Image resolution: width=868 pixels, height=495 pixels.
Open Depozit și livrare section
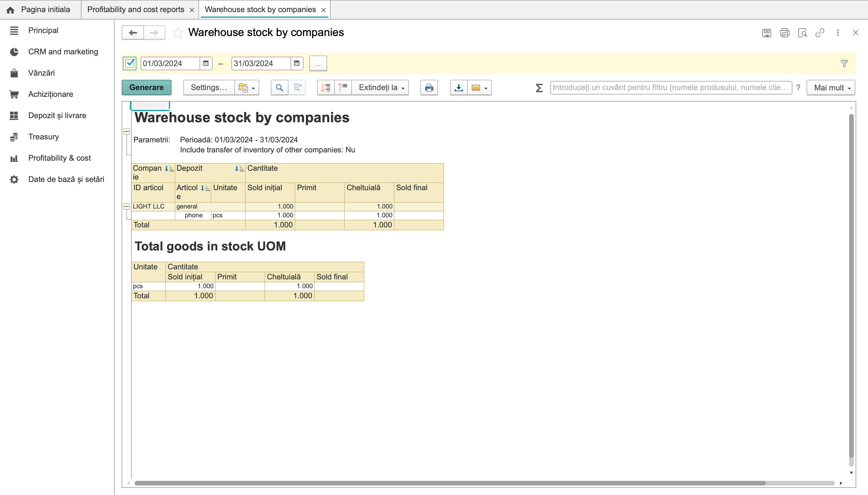coord(57,115)
